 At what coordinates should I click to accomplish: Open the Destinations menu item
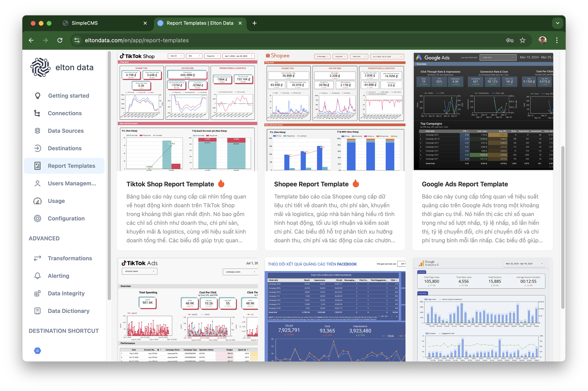point(64,148)
